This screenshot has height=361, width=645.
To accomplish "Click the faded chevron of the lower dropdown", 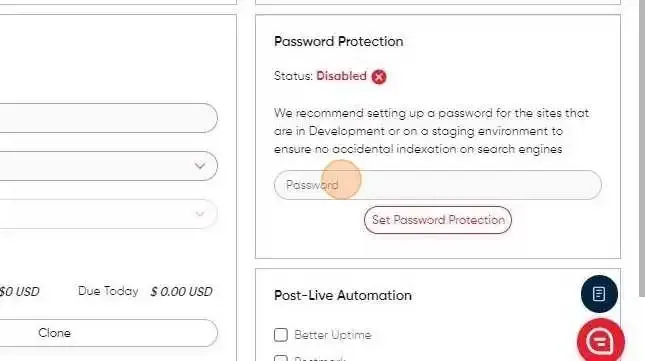I will pyautogui.click(x=200, y=214).
